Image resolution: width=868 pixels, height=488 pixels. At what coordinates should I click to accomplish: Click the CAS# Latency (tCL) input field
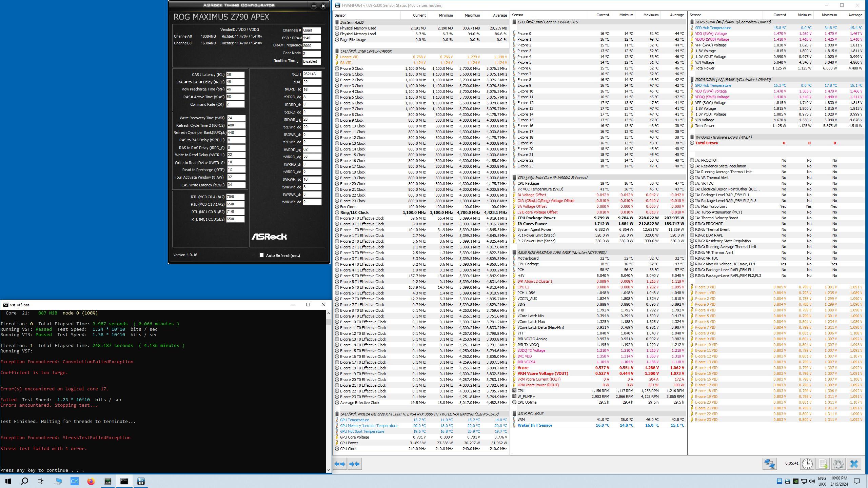235,75
